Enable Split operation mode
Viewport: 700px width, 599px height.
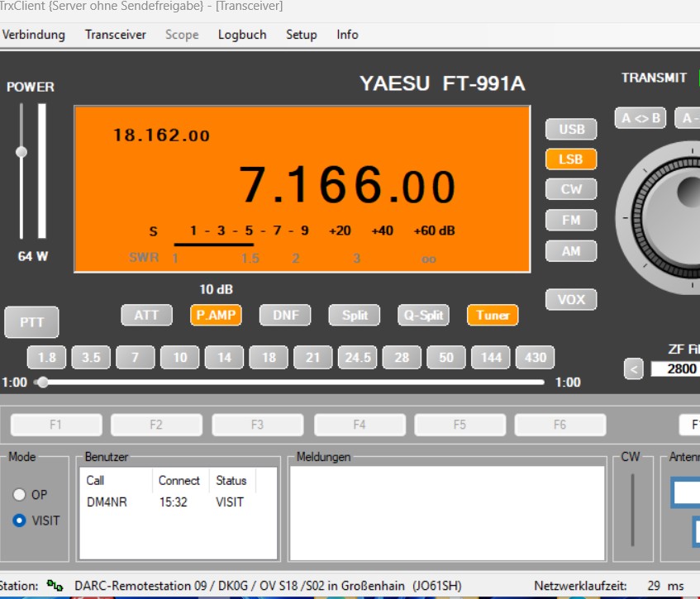(354, 315)
